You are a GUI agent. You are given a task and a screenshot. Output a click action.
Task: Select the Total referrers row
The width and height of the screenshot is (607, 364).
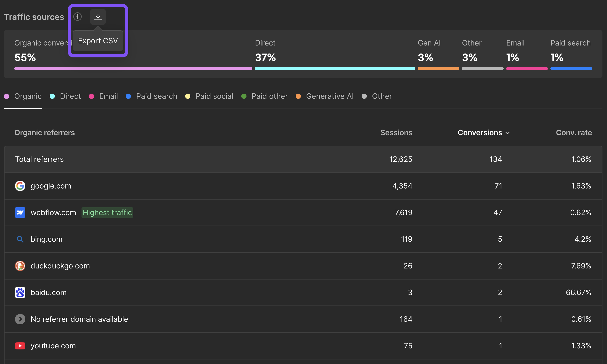click(x=39, y=159)
